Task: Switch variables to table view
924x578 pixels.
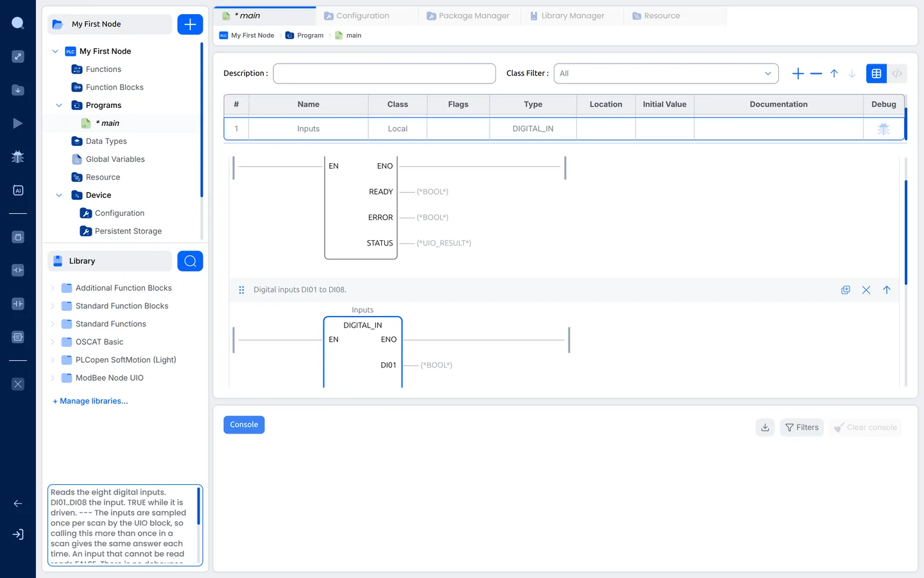Action: pos(877,74)
